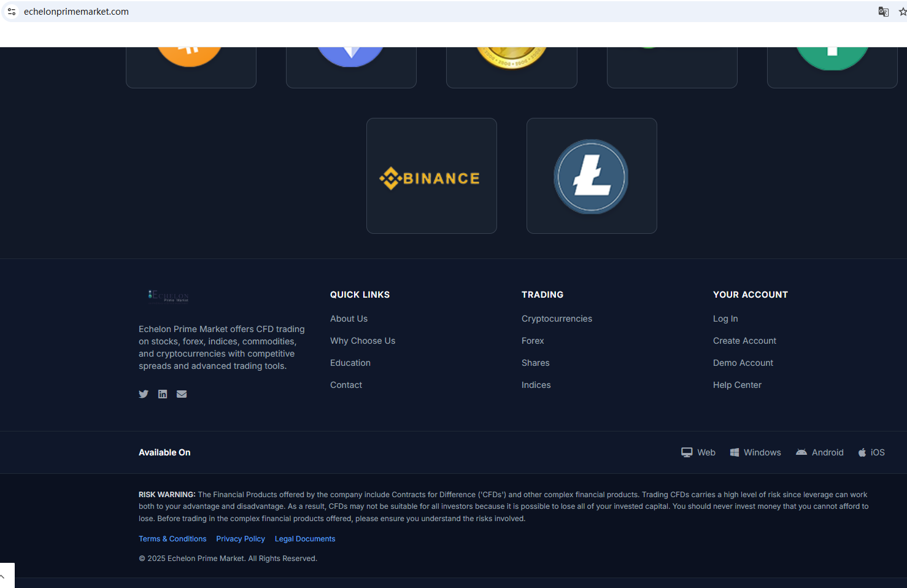
Task: Select the Demo Account link
Action: [743, 363]
